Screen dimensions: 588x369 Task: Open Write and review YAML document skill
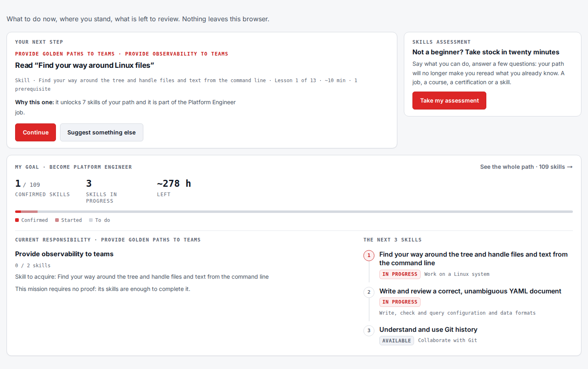pyautogui.click(x=470, y=291)
